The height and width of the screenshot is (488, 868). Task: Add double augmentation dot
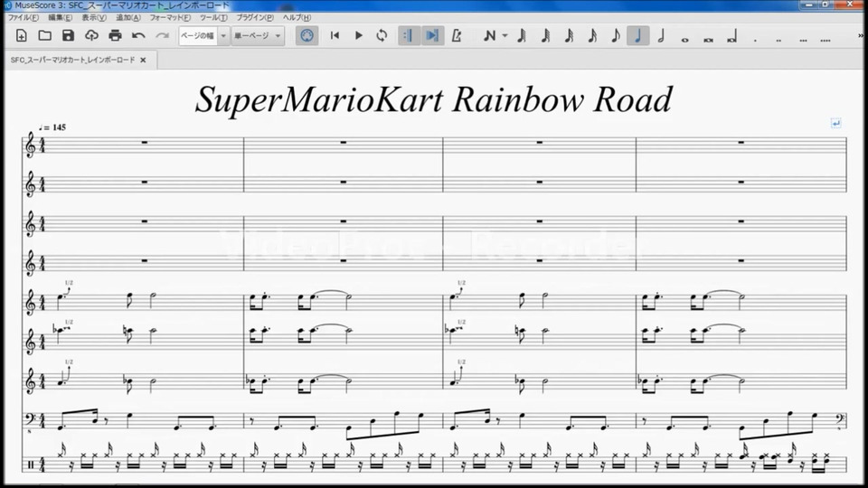(x=778, y=39)
